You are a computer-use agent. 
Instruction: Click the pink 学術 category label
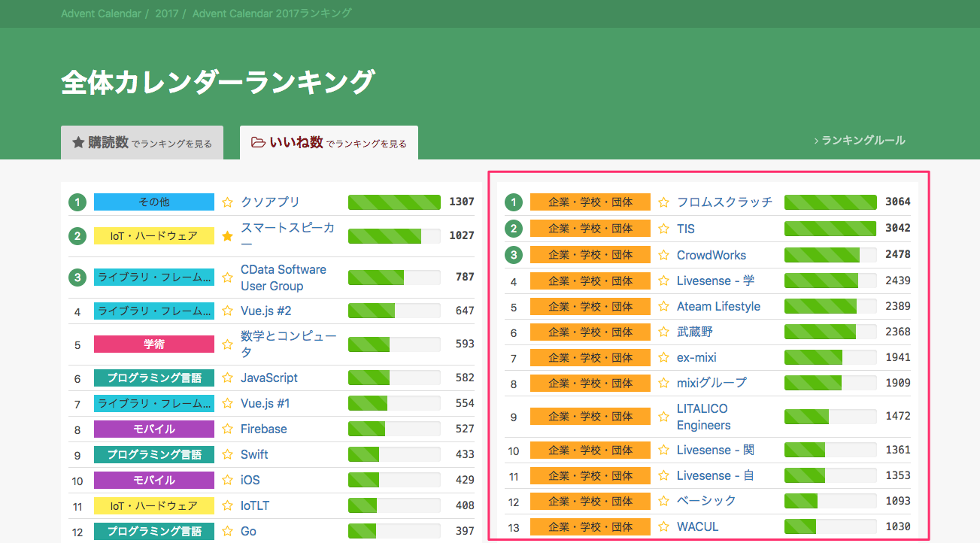point(154,344)
